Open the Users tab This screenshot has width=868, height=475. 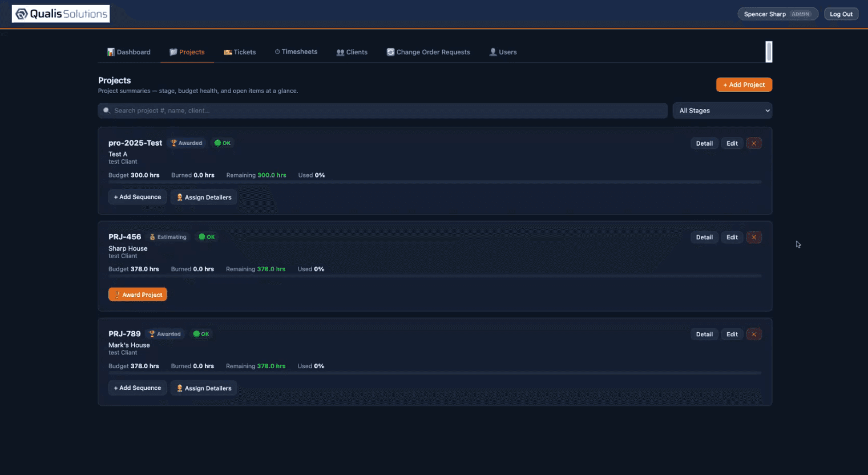pyautogui.click(x=503, y=52)
